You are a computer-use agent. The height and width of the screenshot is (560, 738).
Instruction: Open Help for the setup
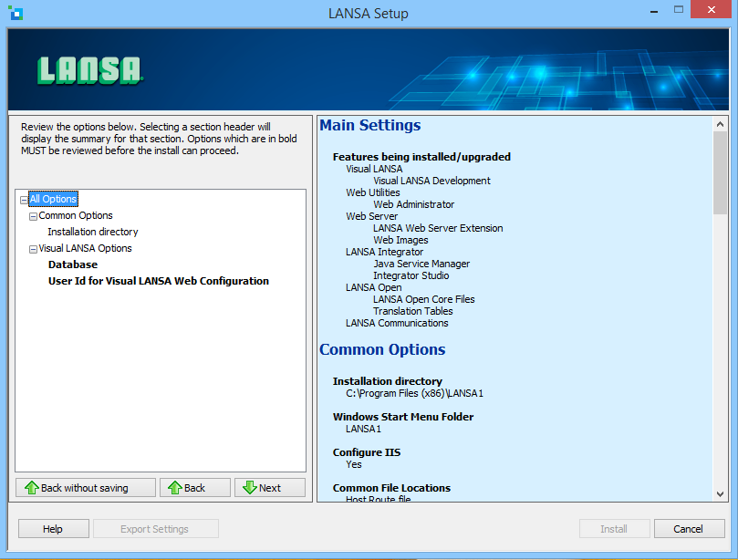point(54,529)
